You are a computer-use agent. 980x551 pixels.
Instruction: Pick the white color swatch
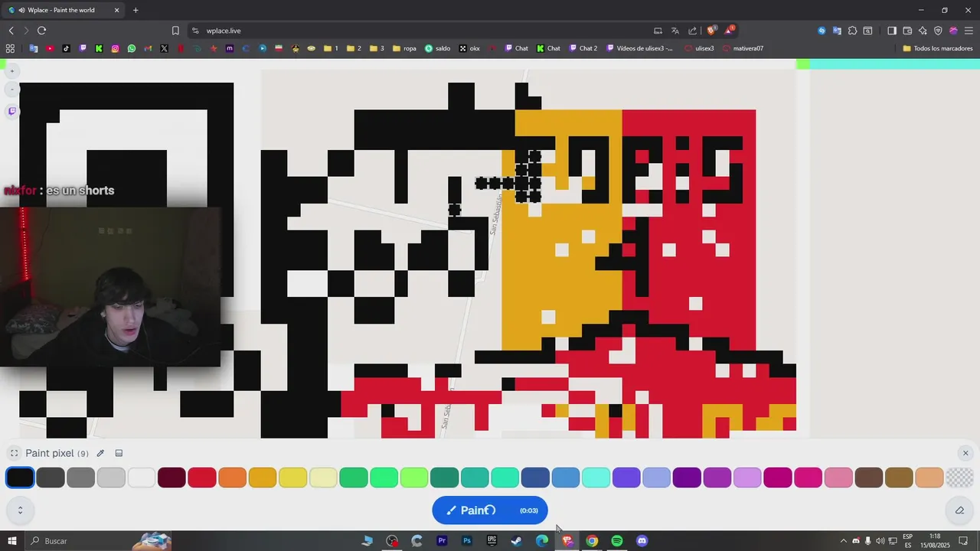coord(142,478)
